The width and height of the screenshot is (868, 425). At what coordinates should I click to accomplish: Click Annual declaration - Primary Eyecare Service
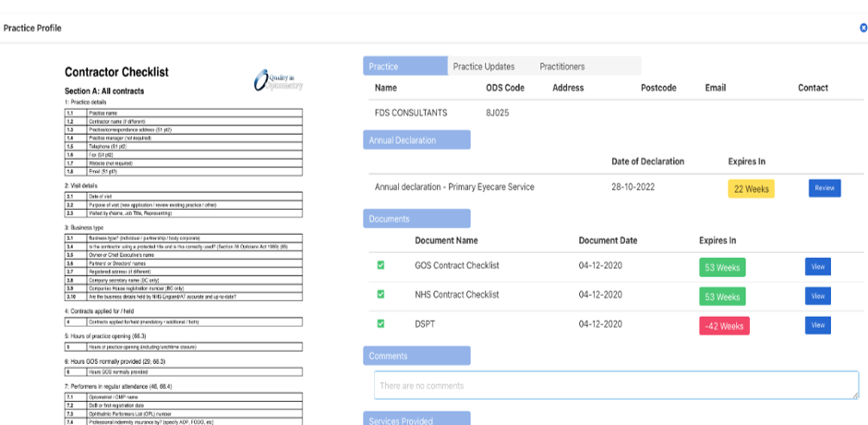454,187
